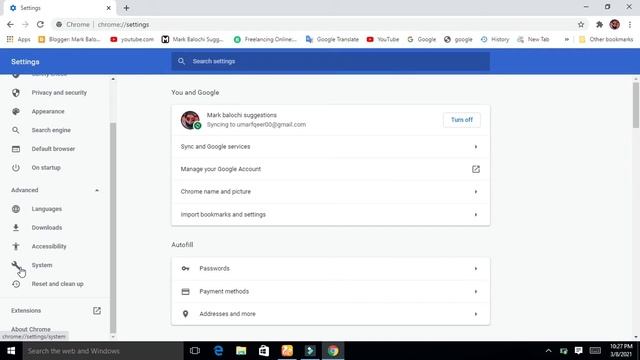Click the On startup power icon
Image resolution: width=640 pixels, height=360 pixels.
16,168
